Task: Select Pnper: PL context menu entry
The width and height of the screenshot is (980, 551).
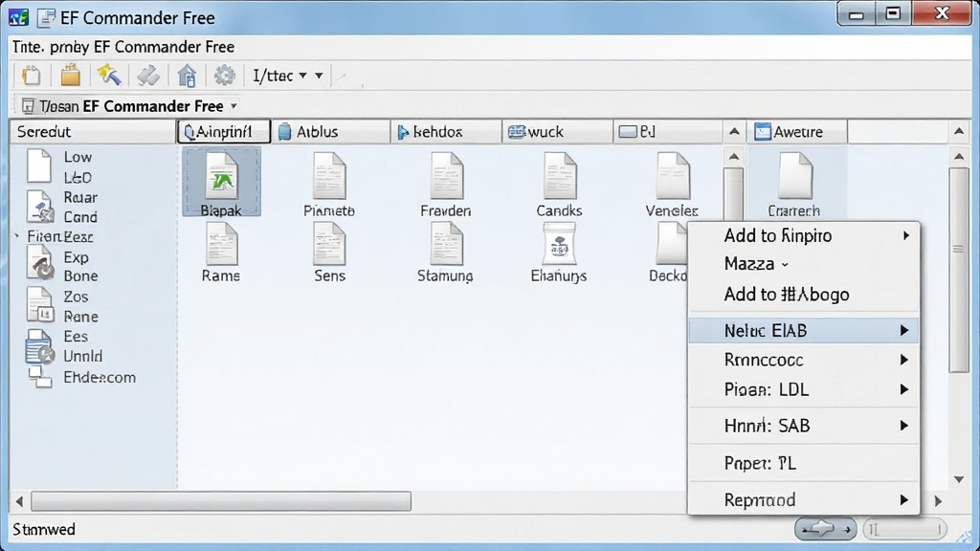Action: [x=804, y=464]
